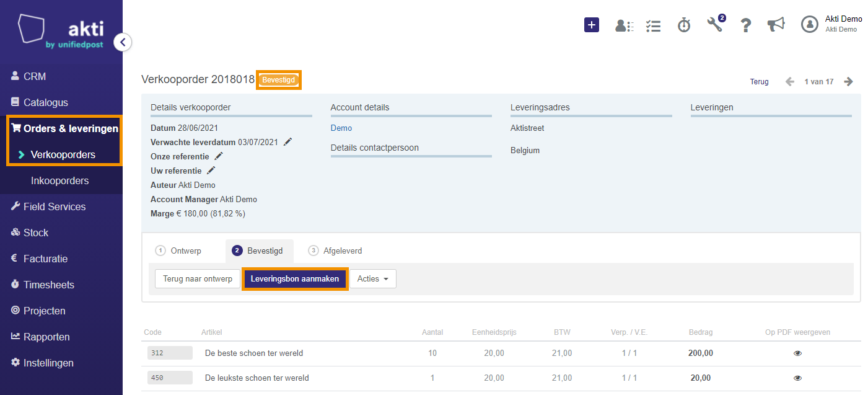Expand Orders & leveringen menu
The height and width of the screenshot is (395, 868).
(x=64, y=128)
